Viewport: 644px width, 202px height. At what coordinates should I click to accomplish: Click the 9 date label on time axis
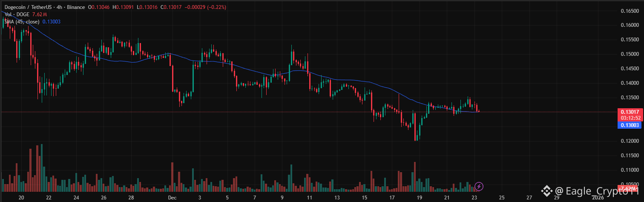(282, 198)
